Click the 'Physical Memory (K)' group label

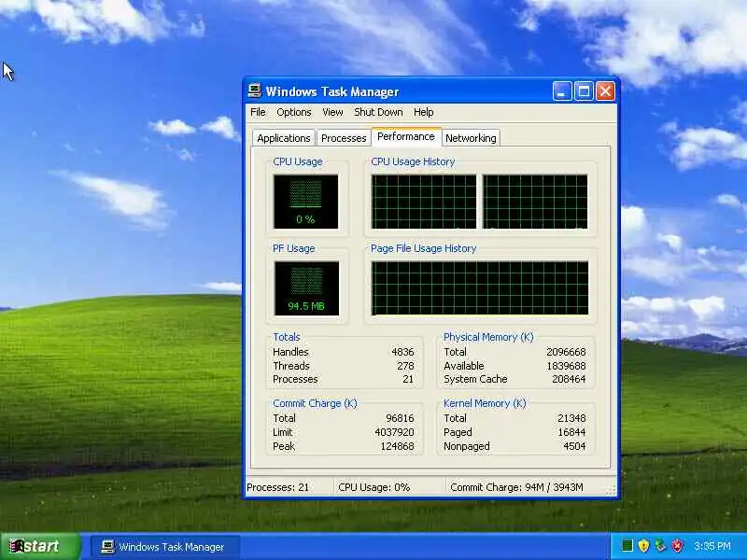(488, 337)
